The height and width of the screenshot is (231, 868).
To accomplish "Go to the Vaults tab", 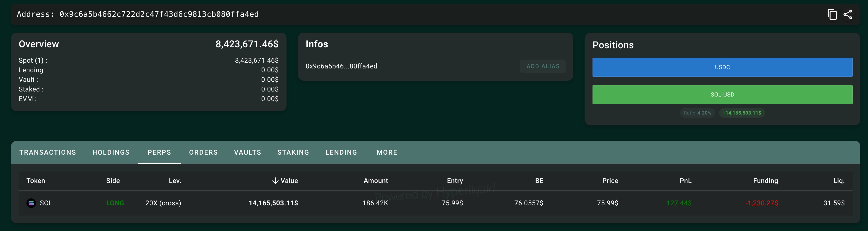I will 247,152.
